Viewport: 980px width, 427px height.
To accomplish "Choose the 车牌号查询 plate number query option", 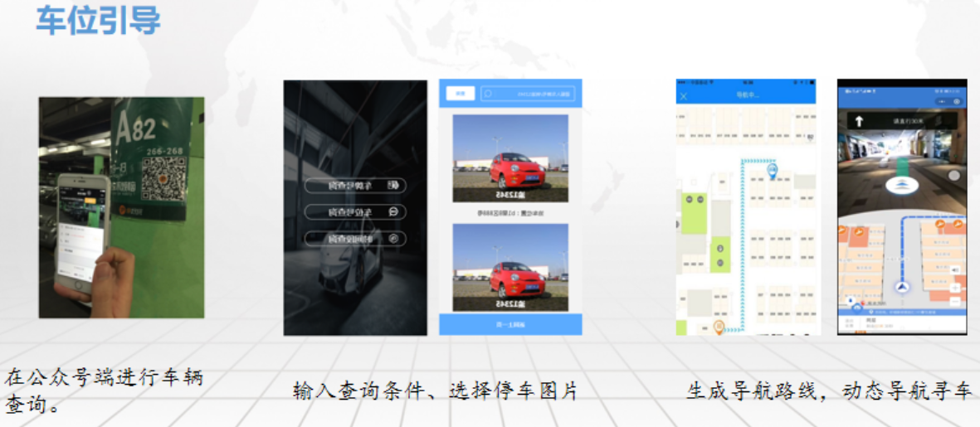I will pos(355,185).
